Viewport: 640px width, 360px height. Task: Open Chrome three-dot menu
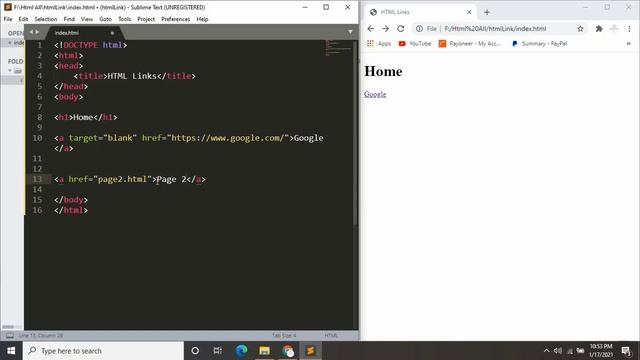[x=629, y=29]
